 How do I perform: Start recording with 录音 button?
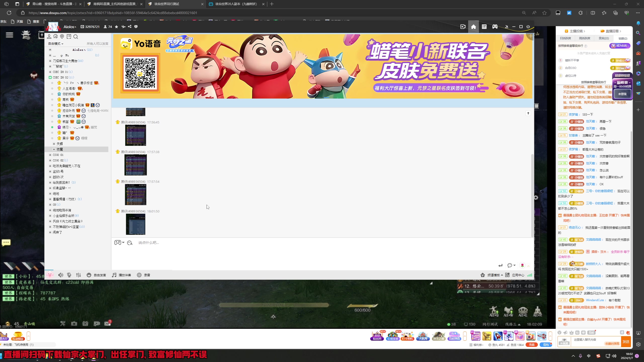pos(144,275)
